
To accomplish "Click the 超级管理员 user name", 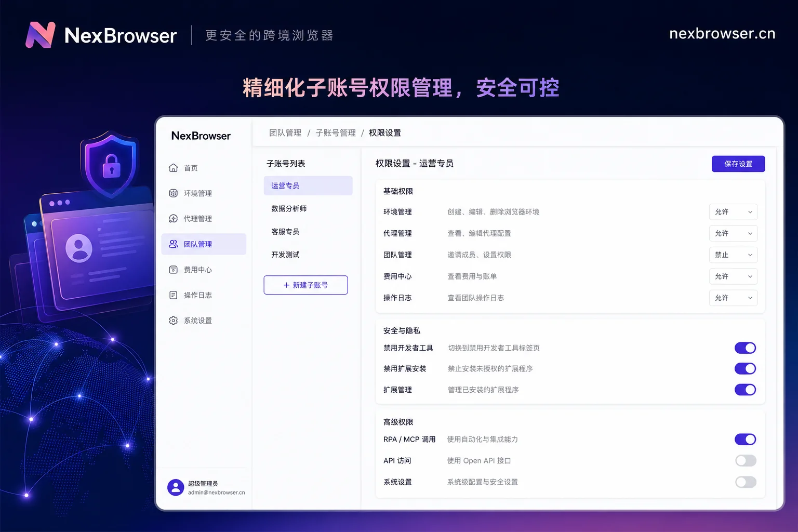I will (x=203, y=484).
